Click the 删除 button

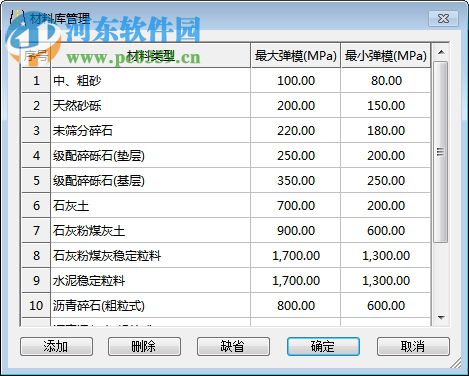point(144,346)
